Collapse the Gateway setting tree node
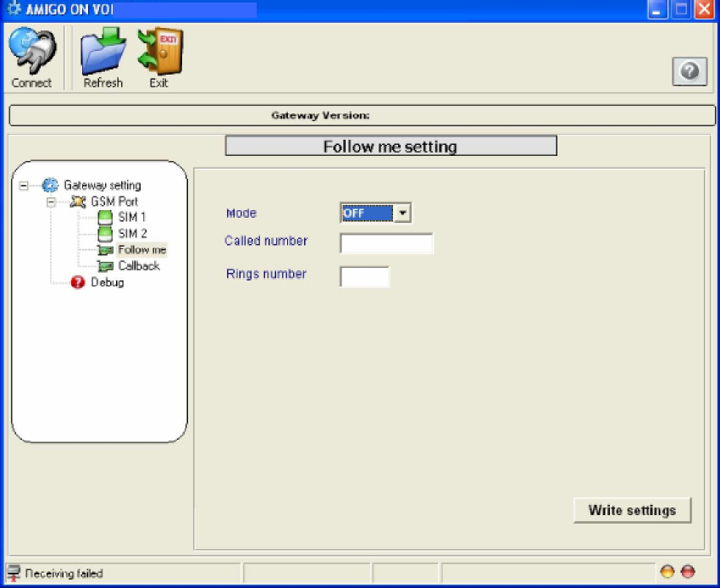This screenshot has height=588, width=720. [24, 186]
